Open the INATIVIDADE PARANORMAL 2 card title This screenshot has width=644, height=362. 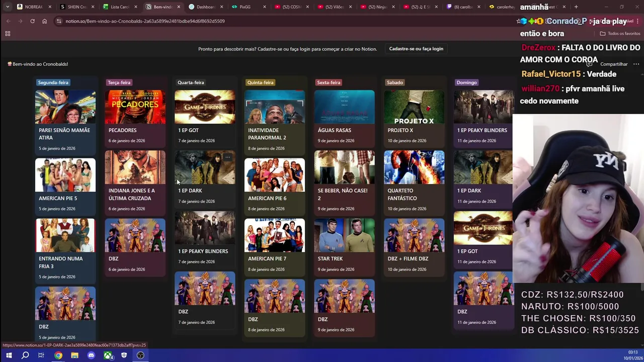[267, 134]
